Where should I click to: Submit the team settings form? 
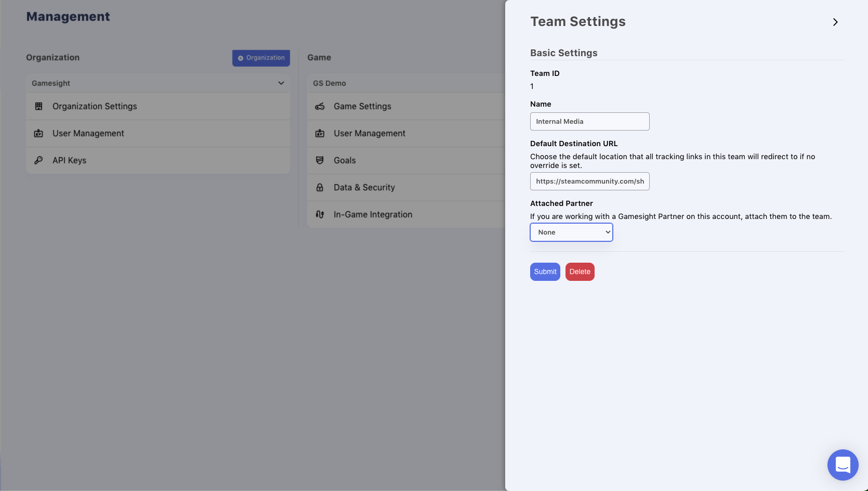(x=545, y=272)
